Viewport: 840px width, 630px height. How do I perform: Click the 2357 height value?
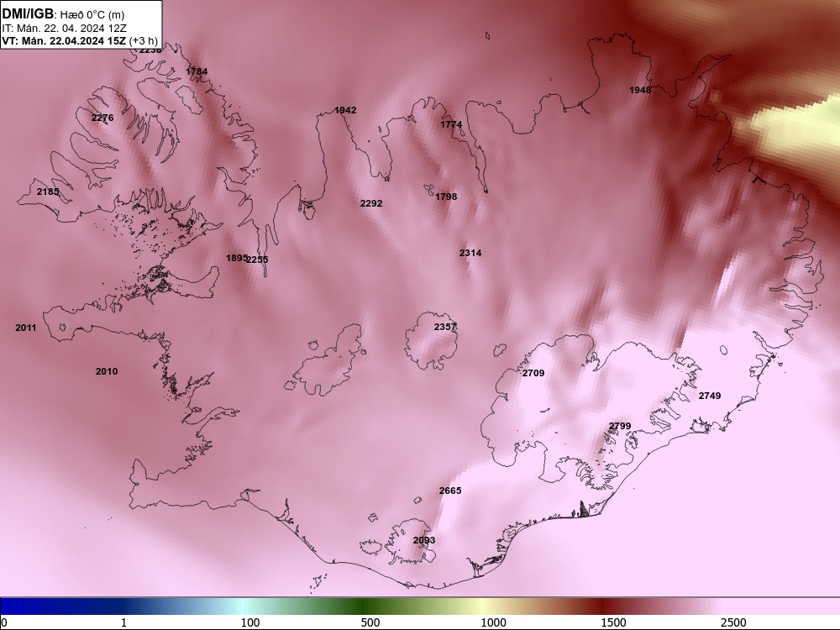(x=444, y=327)
